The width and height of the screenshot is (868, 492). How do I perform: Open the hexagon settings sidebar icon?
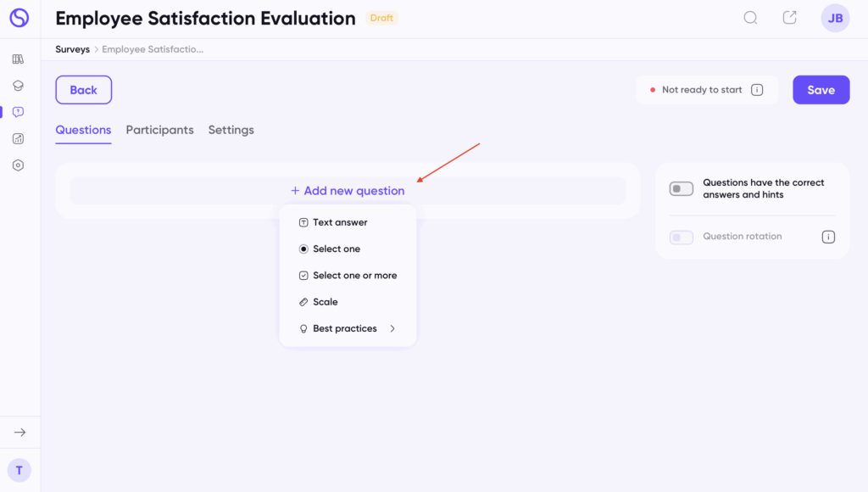point(18,165)
